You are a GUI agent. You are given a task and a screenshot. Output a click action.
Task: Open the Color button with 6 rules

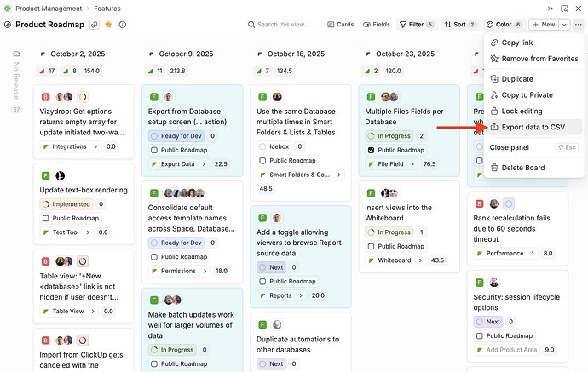click(x=504, y=25)
